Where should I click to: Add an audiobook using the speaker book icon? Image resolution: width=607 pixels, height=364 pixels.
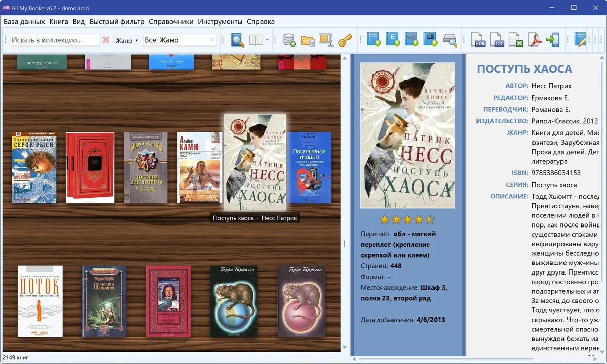pos(412,40)
